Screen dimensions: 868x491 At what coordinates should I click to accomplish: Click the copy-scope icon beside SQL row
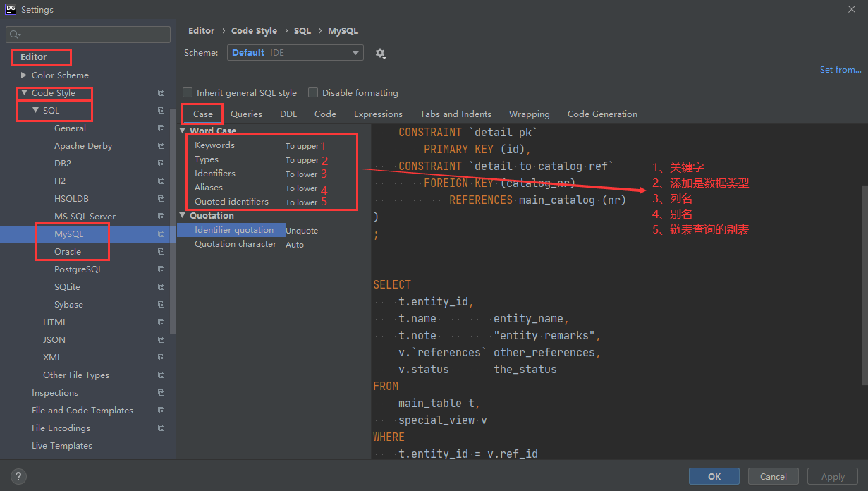(x=161, y=111)
